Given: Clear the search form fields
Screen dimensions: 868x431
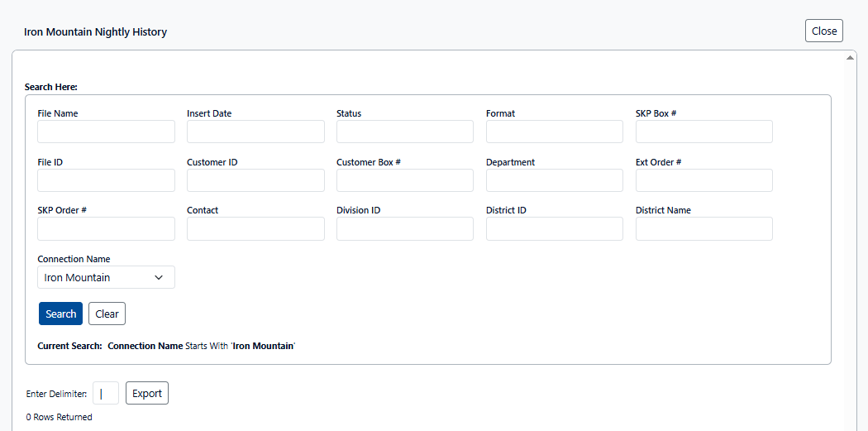Looking at the screenshot, I should click(x=107, y=314).
